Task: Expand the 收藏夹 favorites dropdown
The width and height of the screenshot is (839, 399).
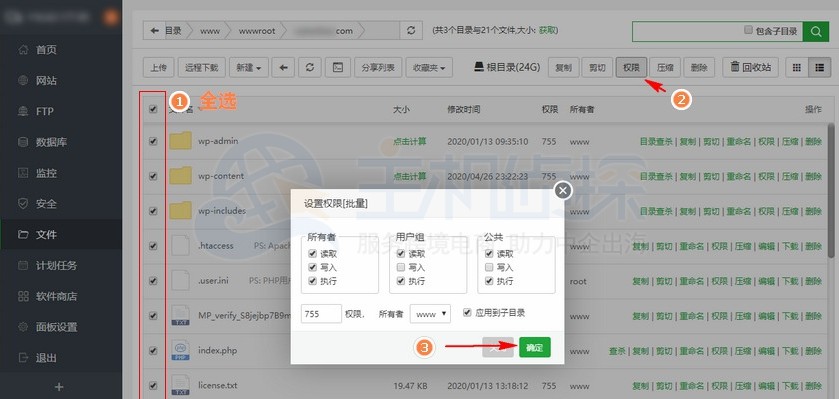Action: [429, 68]
